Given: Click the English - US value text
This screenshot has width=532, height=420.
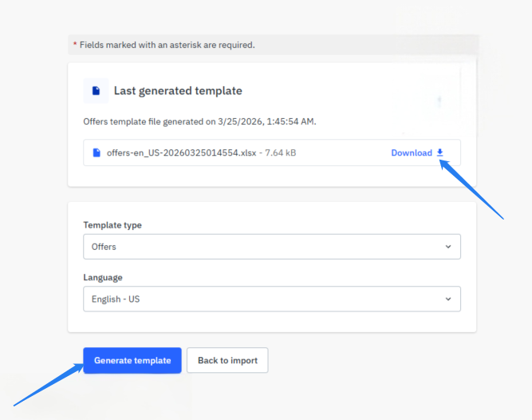Looking at the screenshot, I should 116,299.
